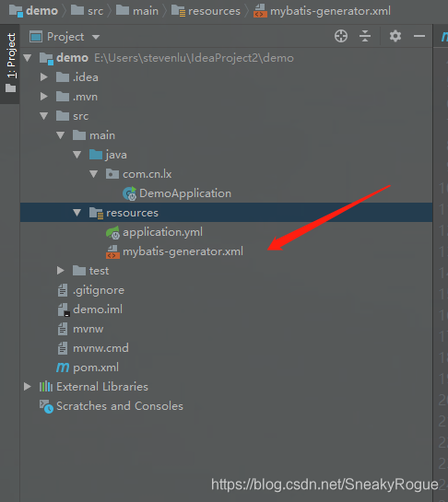Click the Collapse All icon in Project toolbar
Viewport: 448px width, 502px height.
pos(365,36)
